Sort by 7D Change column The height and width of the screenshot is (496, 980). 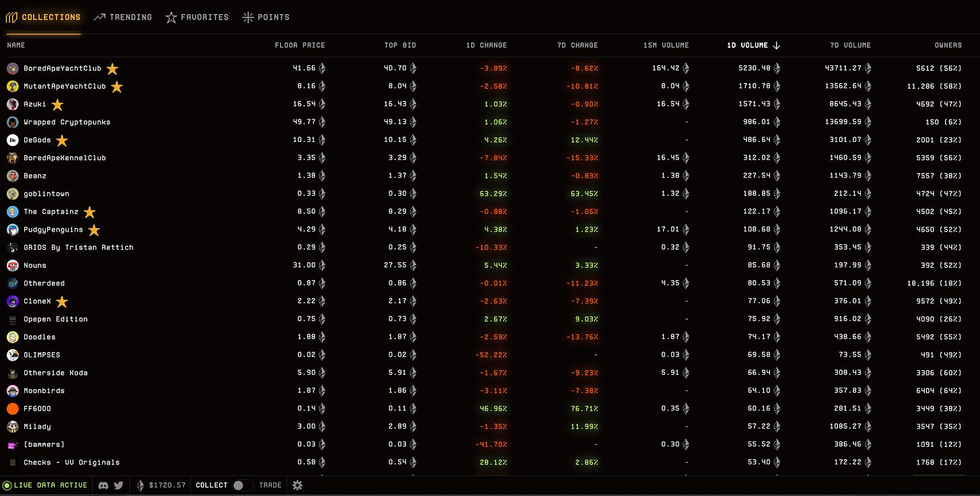point(577,45)
